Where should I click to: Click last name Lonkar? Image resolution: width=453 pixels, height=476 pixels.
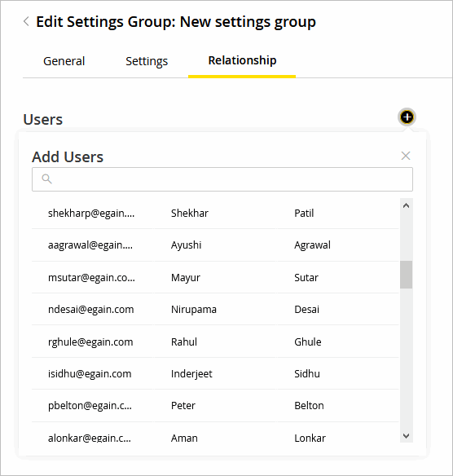click(x=310, y=438)
